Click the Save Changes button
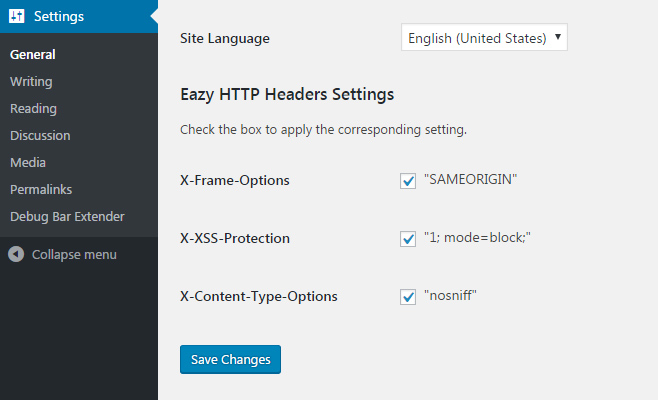Screen dimensions: 658x400 [x=230, y=359]
